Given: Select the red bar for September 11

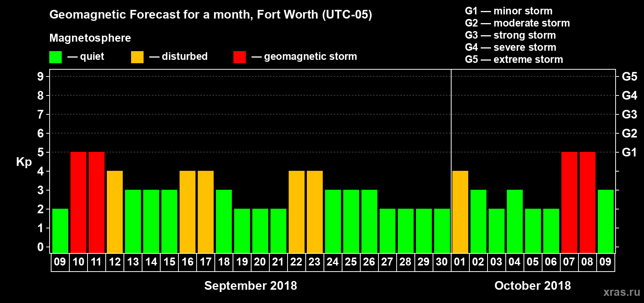Looking at the screenshot, I should click(97, 202).
